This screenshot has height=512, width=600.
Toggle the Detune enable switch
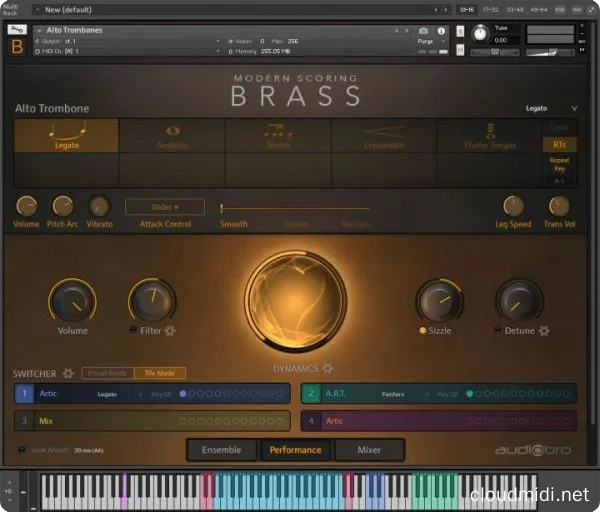[x=497, y=330]
